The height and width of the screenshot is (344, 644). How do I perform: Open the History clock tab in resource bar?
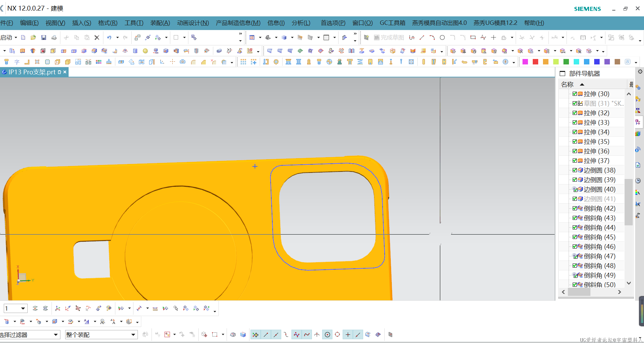click(x=638, y=181)
